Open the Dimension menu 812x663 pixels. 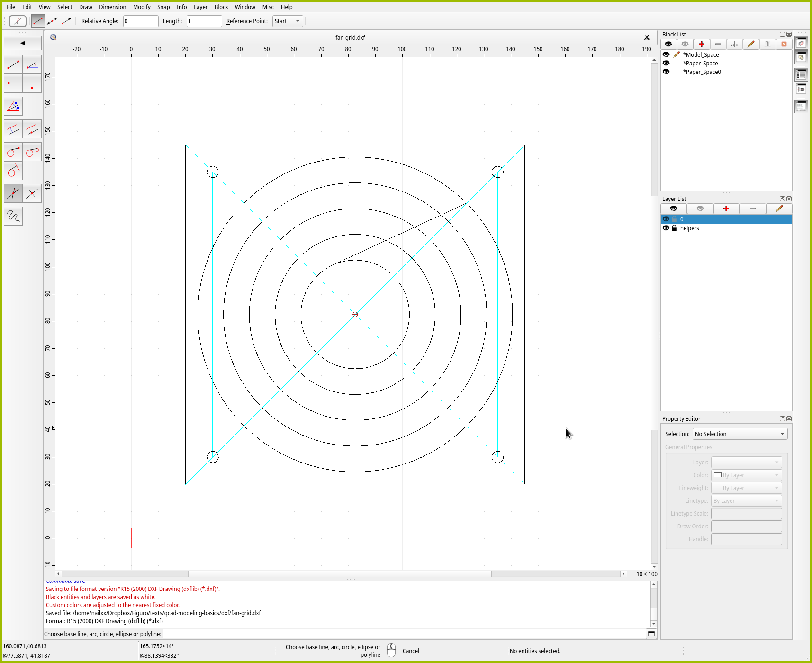[112, 7]
